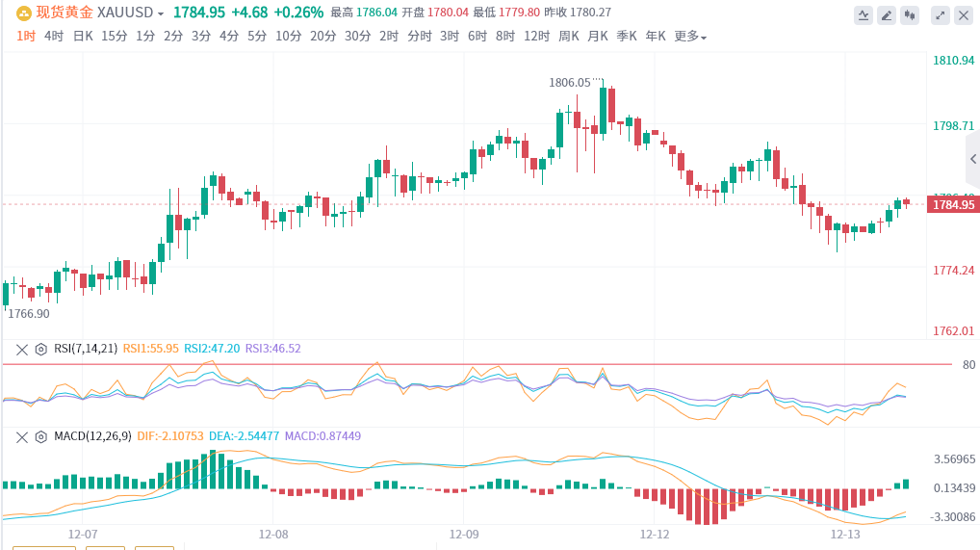Switch to the 日K timeframe
Viewport: 980px width, 550px height.
point(83,37)
